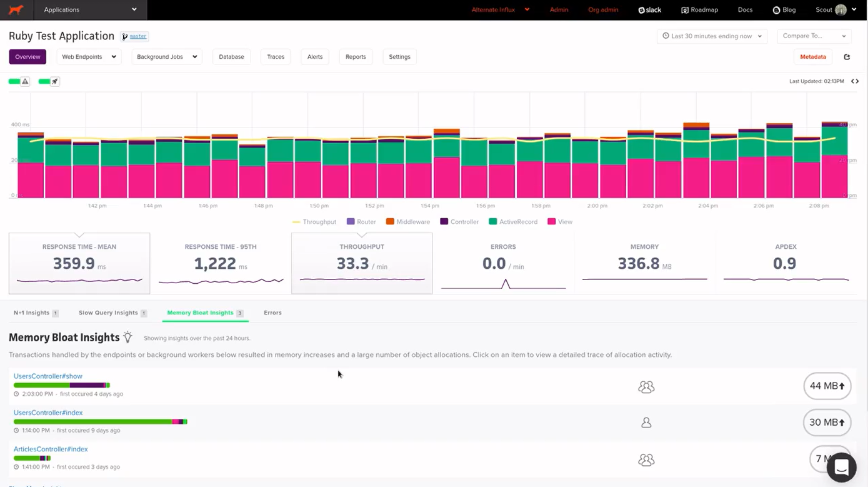This screenshot has width=868, height=487.
Task: Select the Overview tab
Action: click(27, 57)
